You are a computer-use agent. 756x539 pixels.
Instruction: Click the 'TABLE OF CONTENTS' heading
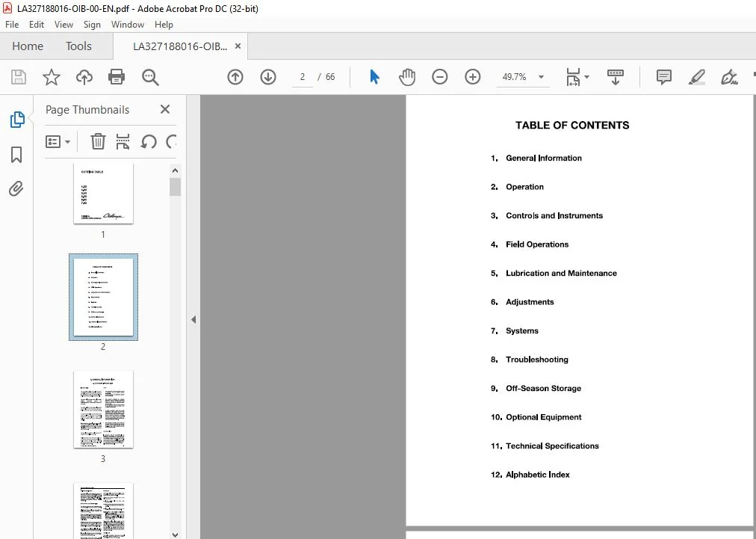coord(572,126)
